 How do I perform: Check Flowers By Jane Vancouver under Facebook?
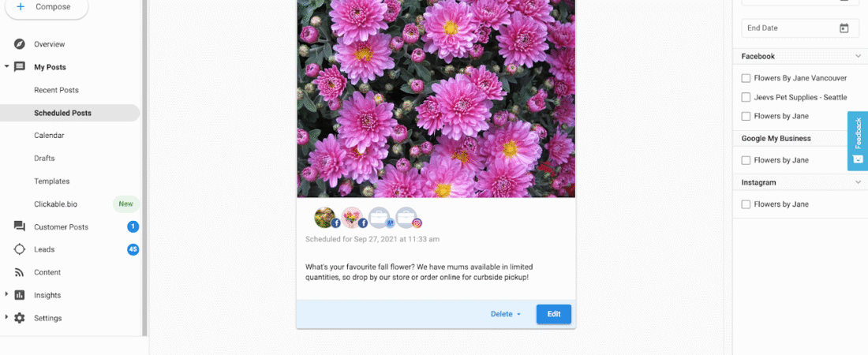[746, 78]
